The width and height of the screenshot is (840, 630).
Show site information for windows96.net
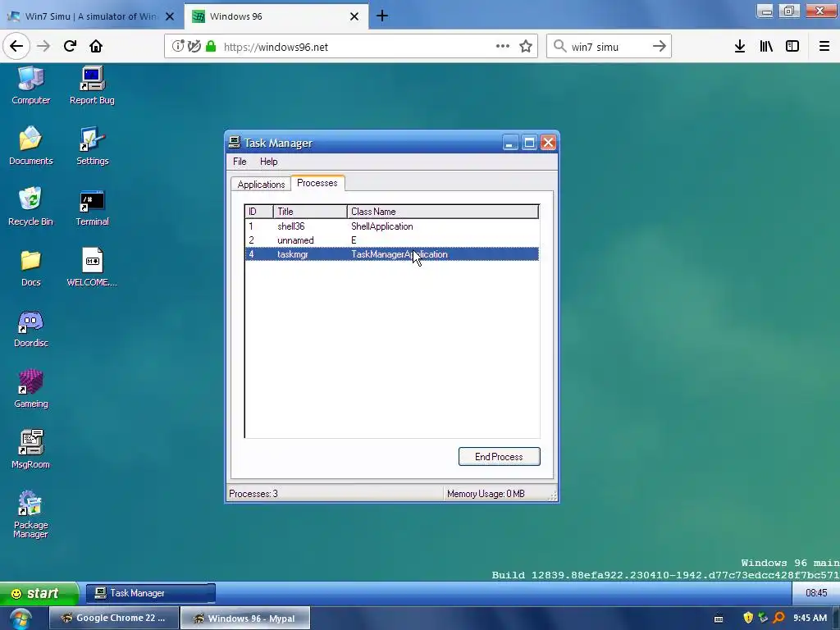tap(177, 46)
